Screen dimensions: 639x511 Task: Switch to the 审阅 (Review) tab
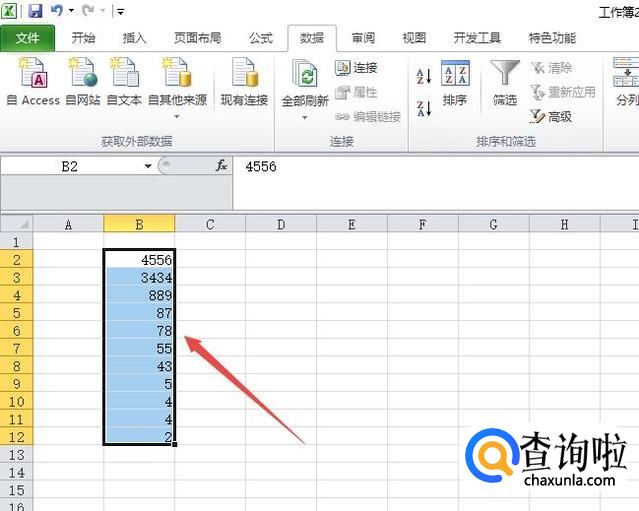(x=363, y=38)
